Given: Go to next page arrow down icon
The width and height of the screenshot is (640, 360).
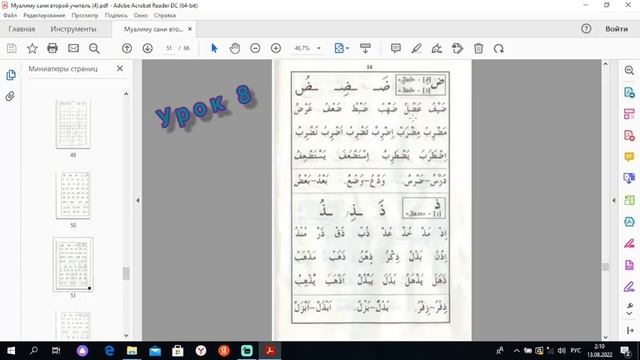Looking at the screenshot, I should tap(148, 48).
